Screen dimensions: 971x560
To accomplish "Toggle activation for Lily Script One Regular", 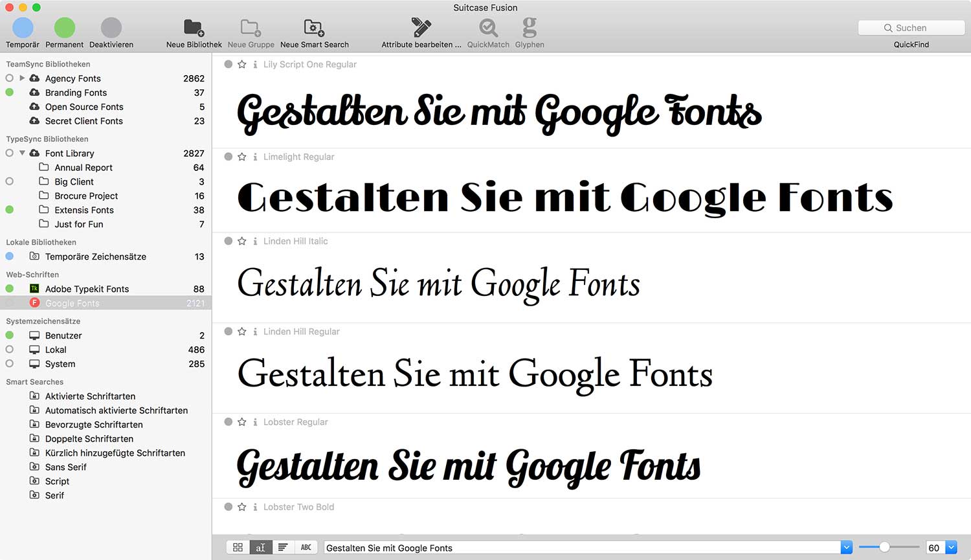I will pyautogui.click(x=229, y=64).
